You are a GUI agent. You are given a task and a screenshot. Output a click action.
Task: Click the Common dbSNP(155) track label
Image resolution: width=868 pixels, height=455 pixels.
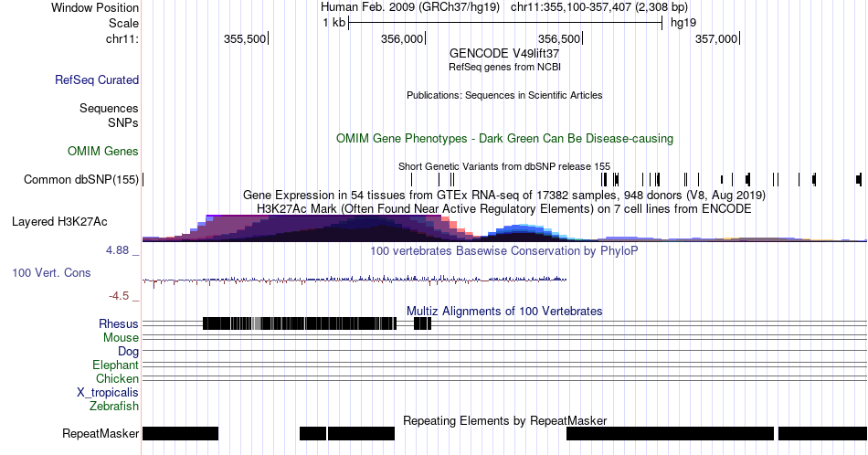[81, 179]
